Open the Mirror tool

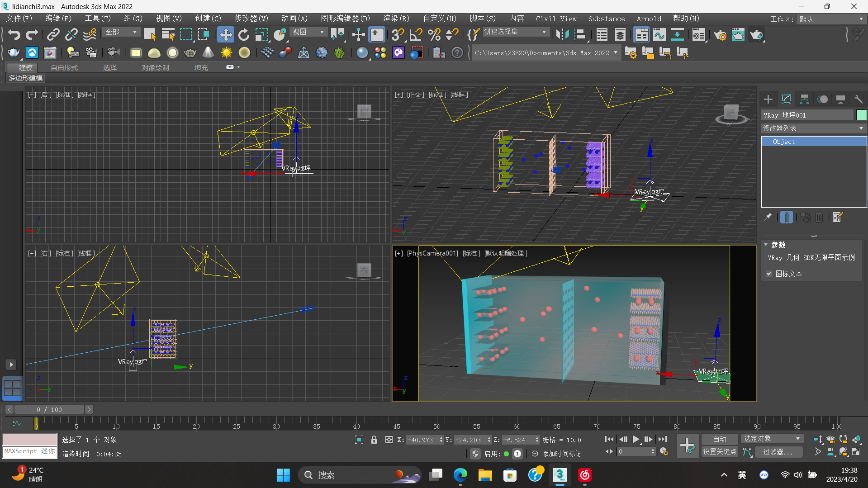562,35
